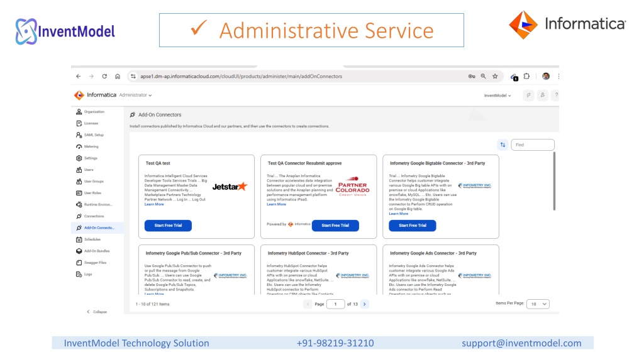Click the Informatica logo in app header

tap(96, 95)
